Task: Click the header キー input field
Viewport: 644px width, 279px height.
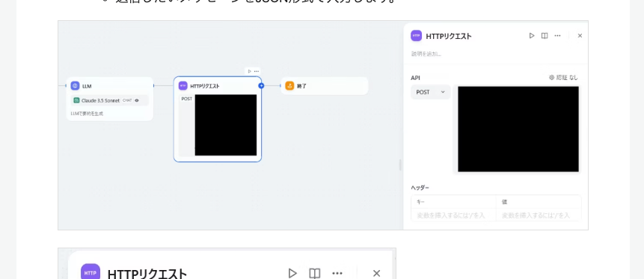Action: tap(453, 215)
